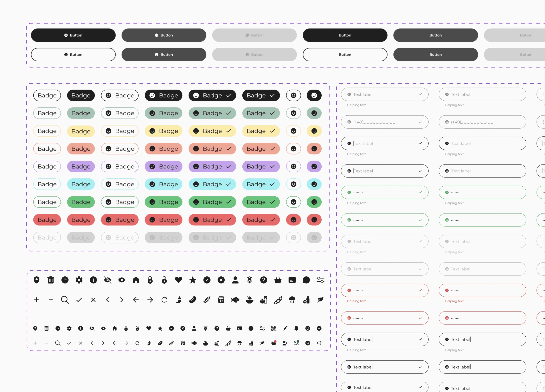Click the basket icon with red dot
This screenshot has width=545, height=392.
pos(274,343)
